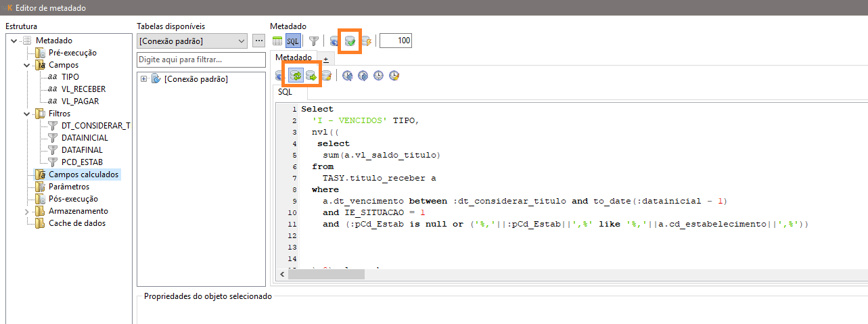Image resolution: width=868 pixels, height=324 pixels.
Task: Click the connection icon beside [Conexão padrão]
Action: tap(156, 79)
